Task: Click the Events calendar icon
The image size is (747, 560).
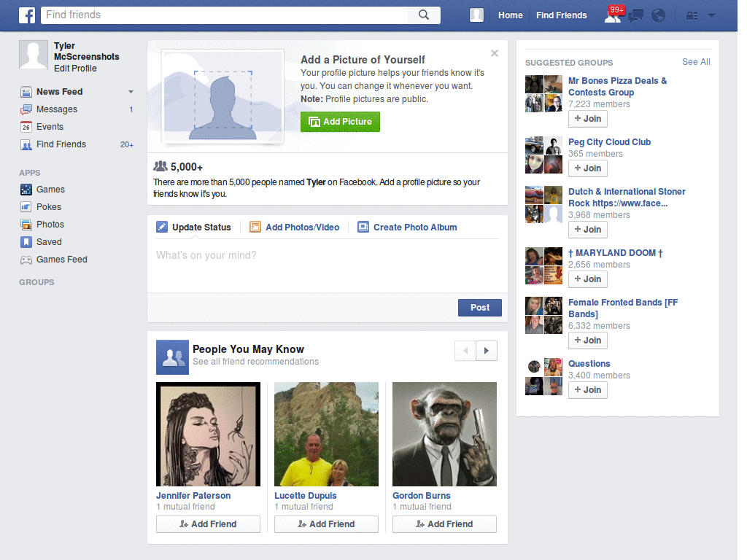Action: click(x=26, y=127)
